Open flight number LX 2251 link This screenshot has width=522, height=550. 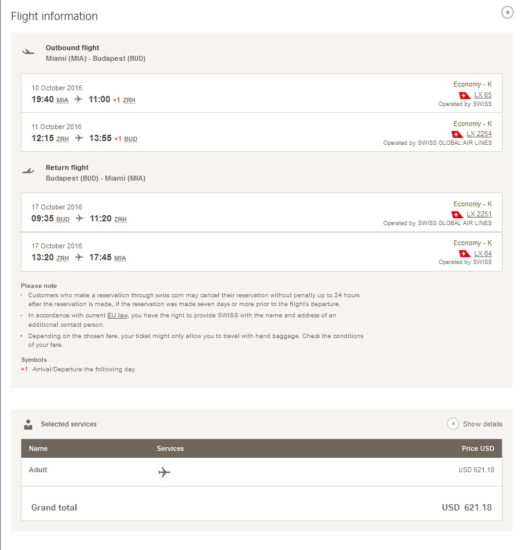pyautogui.click(x=479, y=214)
